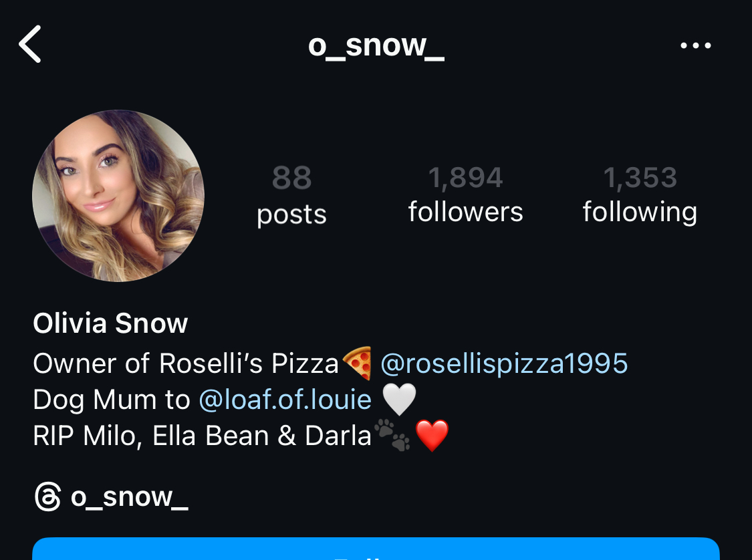This screenshot has height=560, width=752.
Task: Open the 88 posts list
Action: point(291,196)
